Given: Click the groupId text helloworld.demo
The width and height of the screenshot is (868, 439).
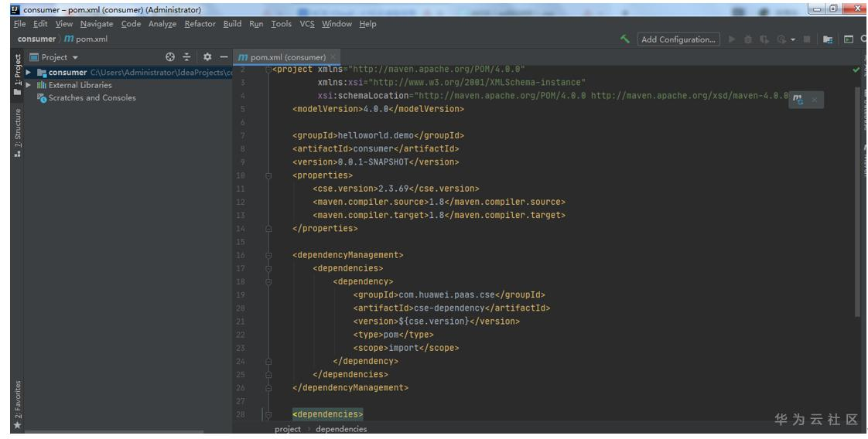Looking at the screenshot, I should [376, 135].
